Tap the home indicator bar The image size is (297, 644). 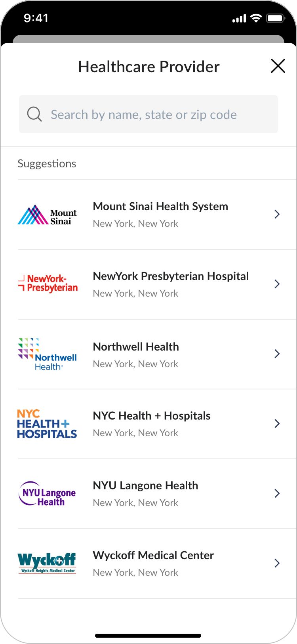[x=148, y=636]
